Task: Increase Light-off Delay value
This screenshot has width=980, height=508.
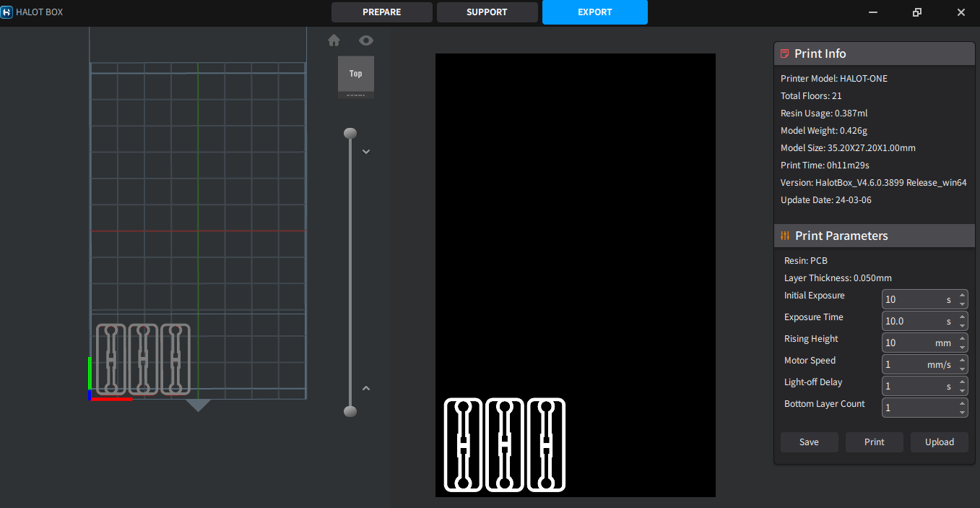Action: (963, 382)
